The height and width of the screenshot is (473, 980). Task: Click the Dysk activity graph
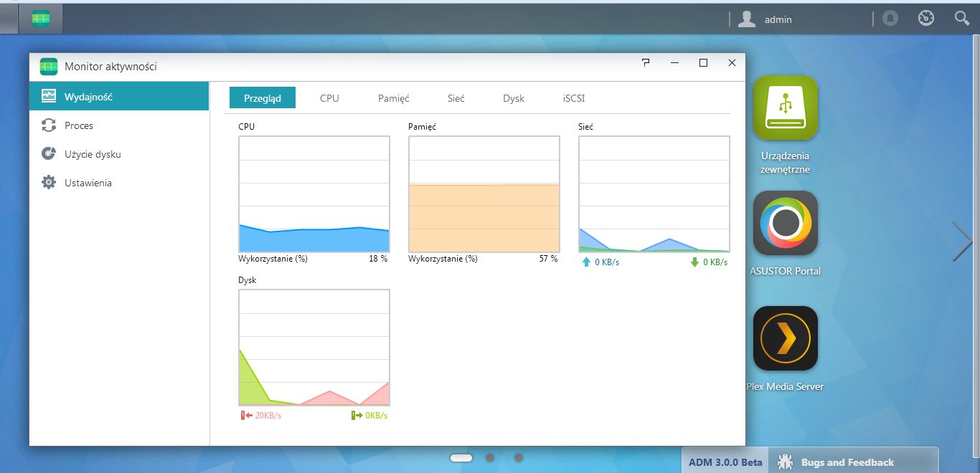coord(314,348)
